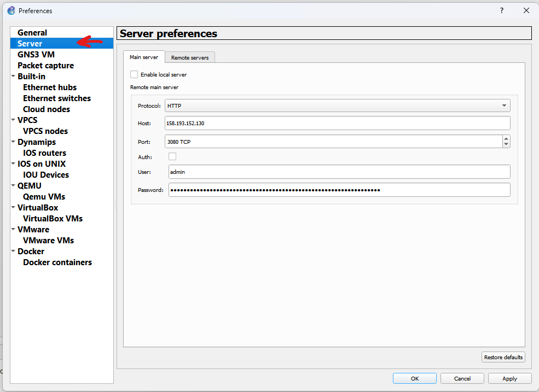Collapse the IOS on UNIX section
The height and width of the screenshot is (392, 539).
coord(13,163)
